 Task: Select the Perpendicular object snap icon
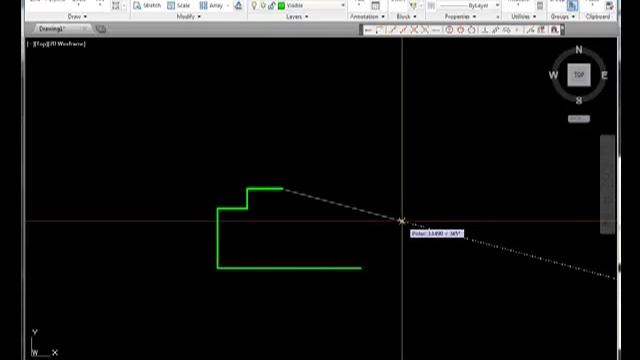[x=484, y=30]
